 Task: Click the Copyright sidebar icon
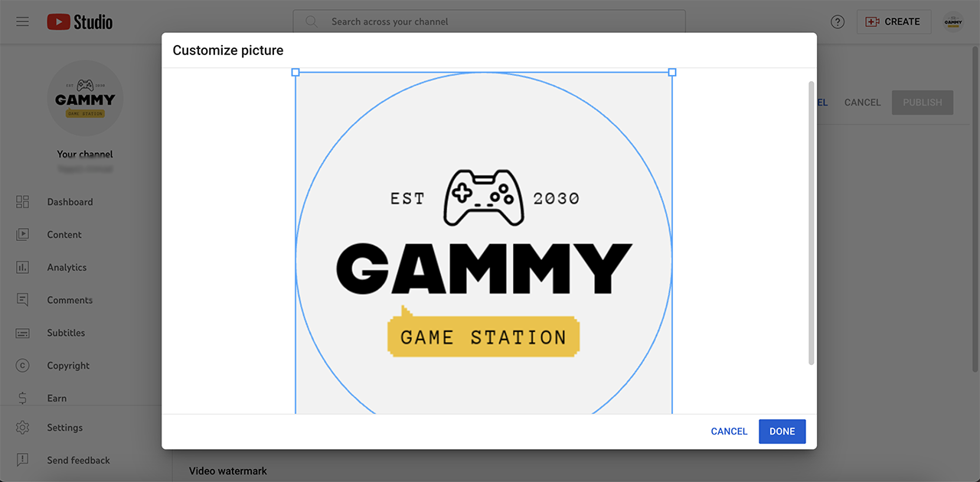click(x=22, y=366)
